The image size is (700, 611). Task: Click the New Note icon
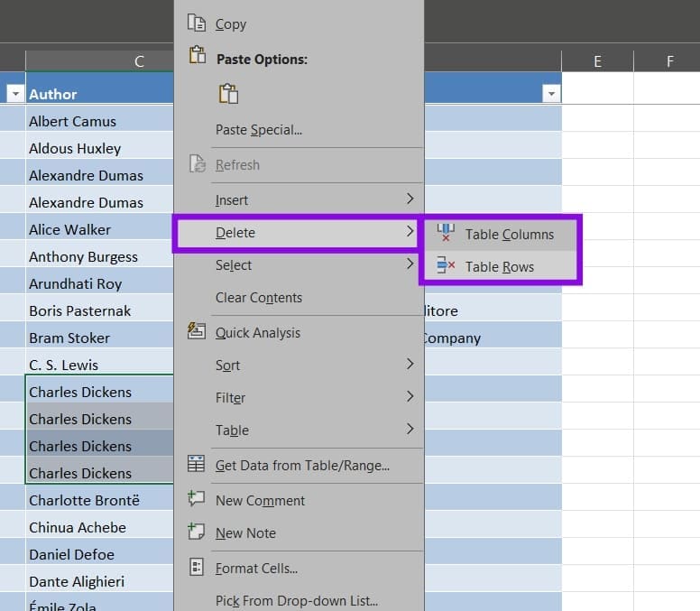[196, 532]
